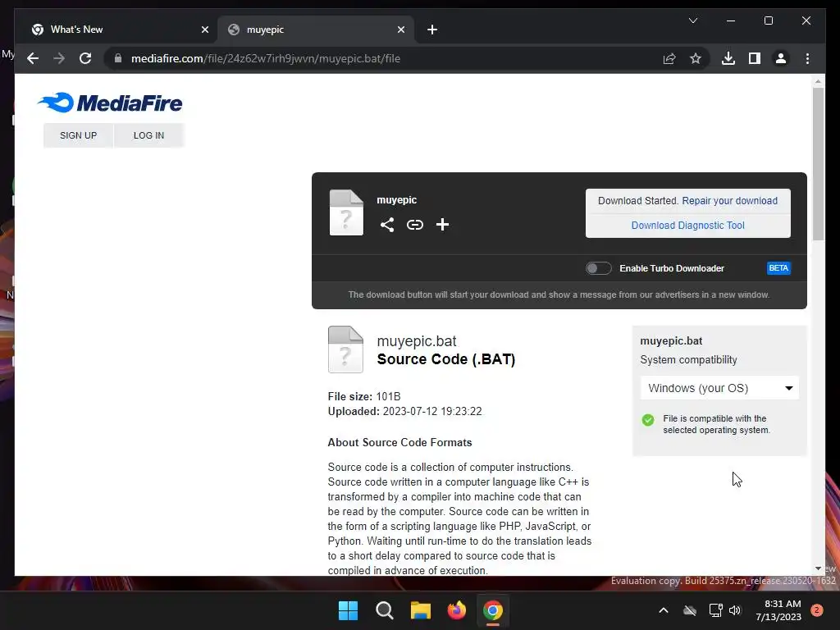Viewport: 840px width, 630px height.
Task: Open the Chrome profile icon
Action: coord(781,58)
